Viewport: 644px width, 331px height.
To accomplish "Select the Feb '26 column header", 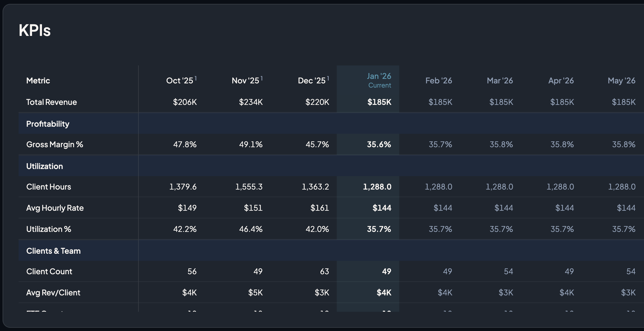I will [438, 81].
